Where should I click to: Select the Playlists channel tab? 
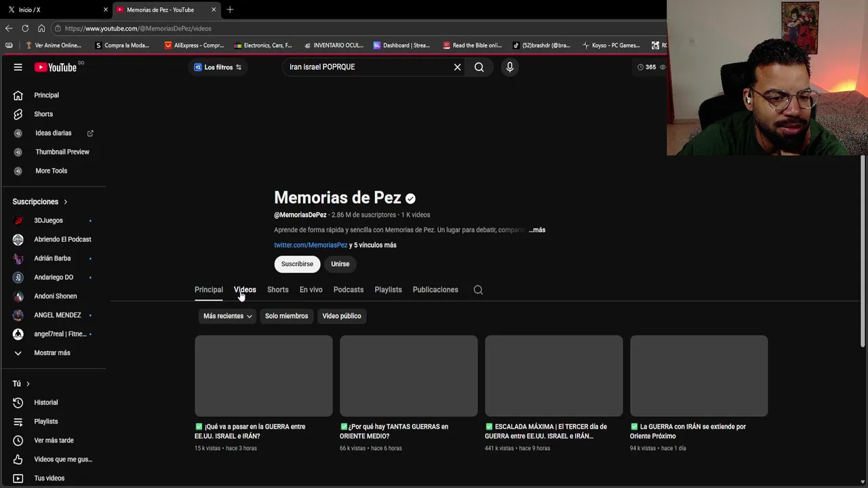pyautogui.click(x=388, y=289)
